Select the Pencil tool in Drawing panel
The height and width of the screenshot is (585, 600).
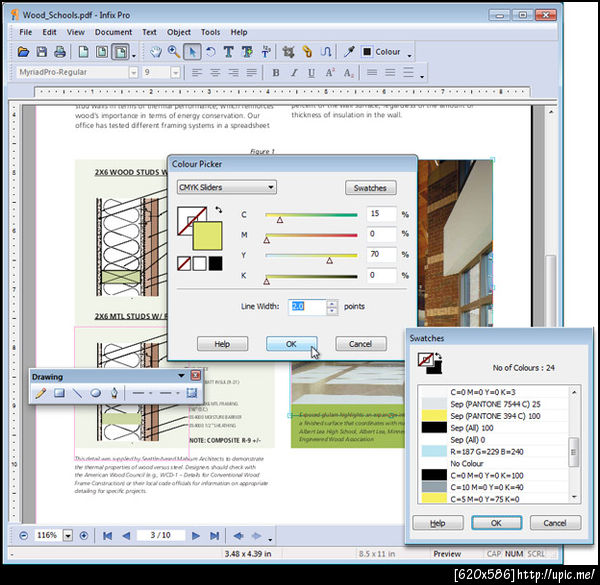coord(41,393)
